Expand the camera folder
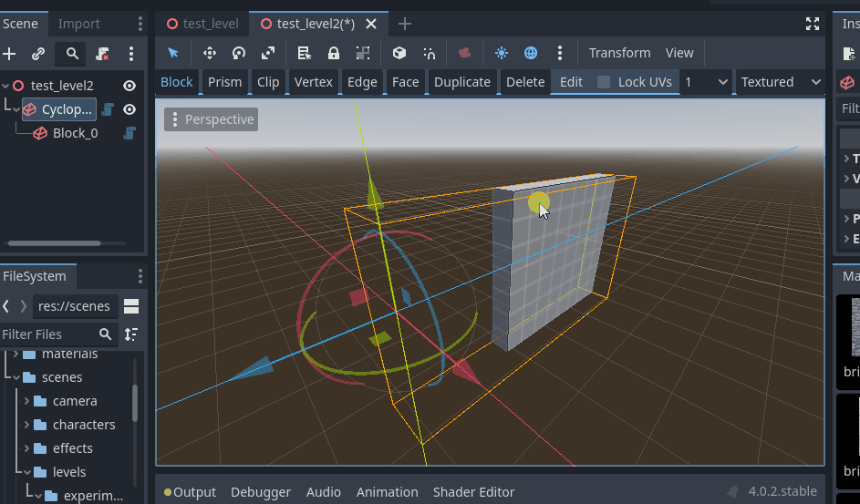Viewport: 860px width, 504px height. [26, 401]
